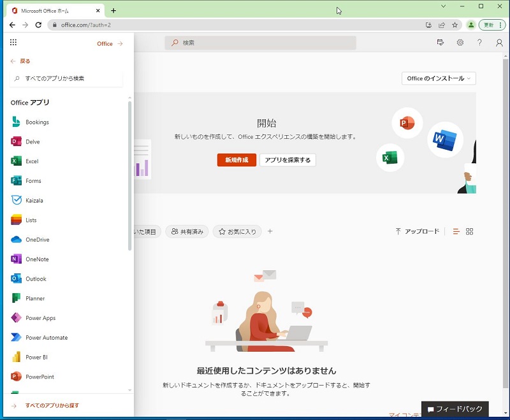Click アプリを探索する button
Screen dimensions: 510x420
[288, 160]
